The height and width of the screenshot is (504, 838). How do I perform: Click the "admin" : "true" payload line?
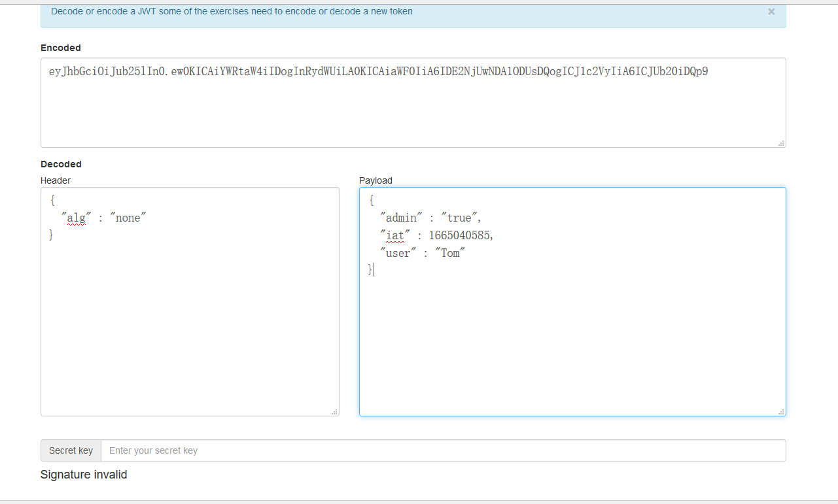pyautogui.click(x=431, y=218)
